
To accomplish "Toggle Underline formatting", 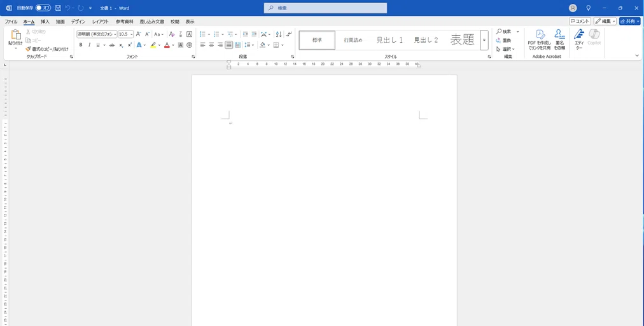I will point(98,45).
